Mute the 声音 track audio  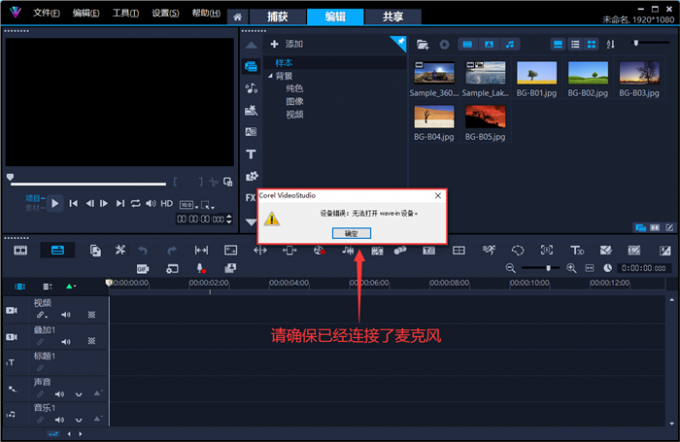click(59, 394)
